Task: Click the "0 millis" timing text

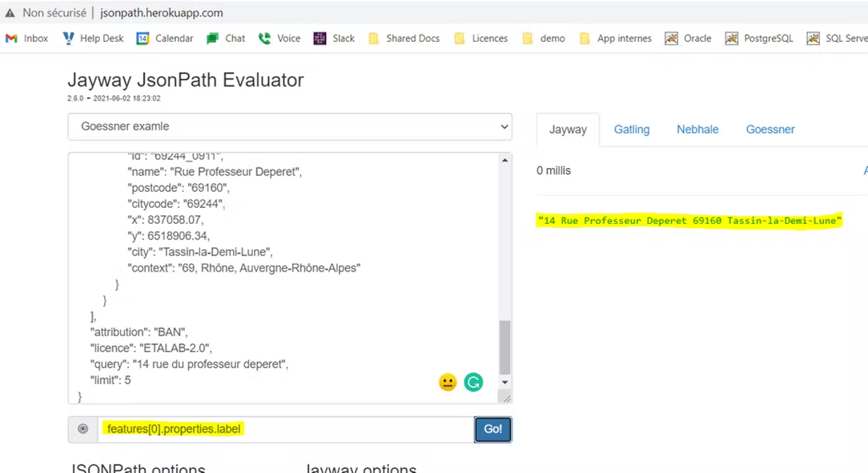Action: [554, 171]
